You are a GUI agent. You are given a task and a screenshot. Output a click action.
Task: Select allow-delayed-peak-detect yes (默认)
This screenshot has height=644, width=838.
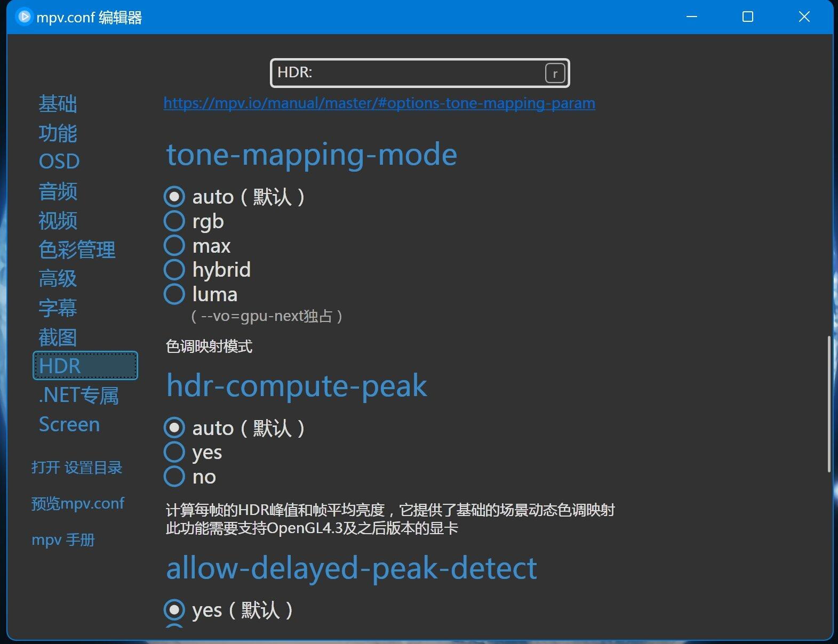(174, 610)
